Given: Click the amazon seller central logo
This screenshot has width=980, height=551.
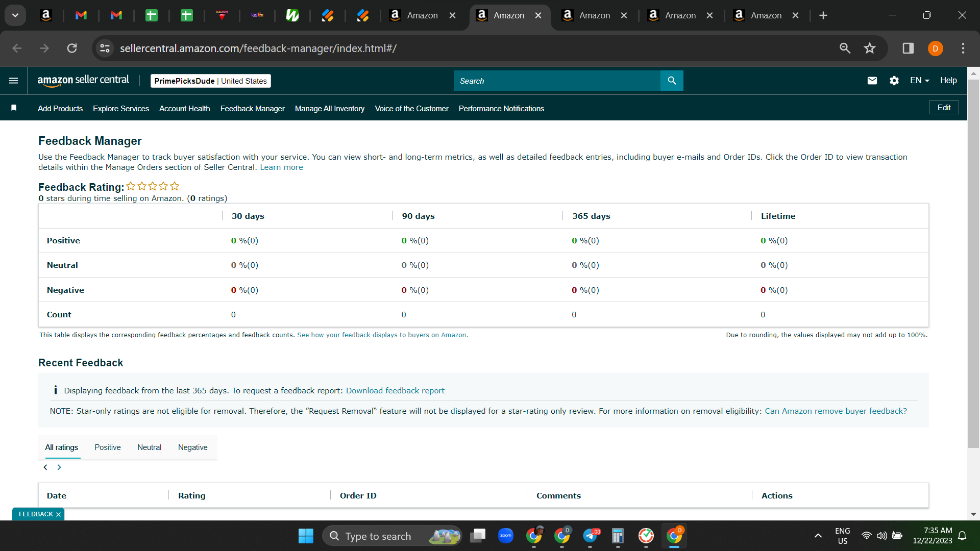Looking at the screenshot, I should (x=83, y=81).
